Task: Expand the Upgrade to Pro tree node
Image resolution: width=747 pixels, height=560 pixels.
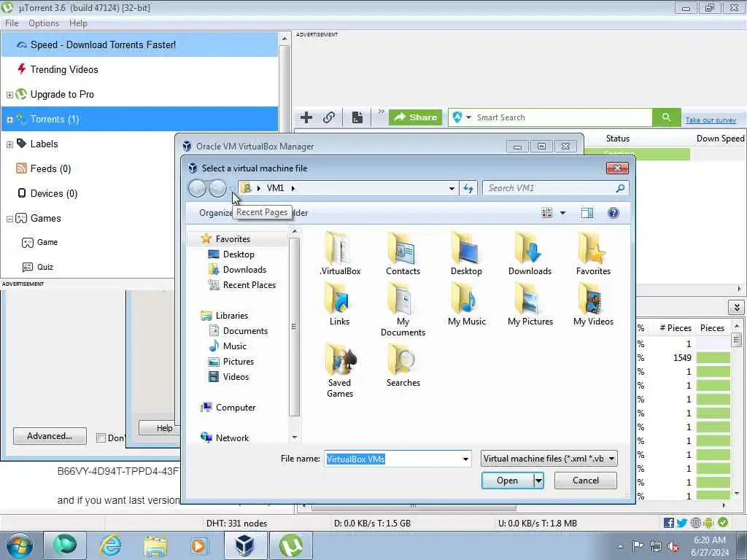Action: [9, 95]
